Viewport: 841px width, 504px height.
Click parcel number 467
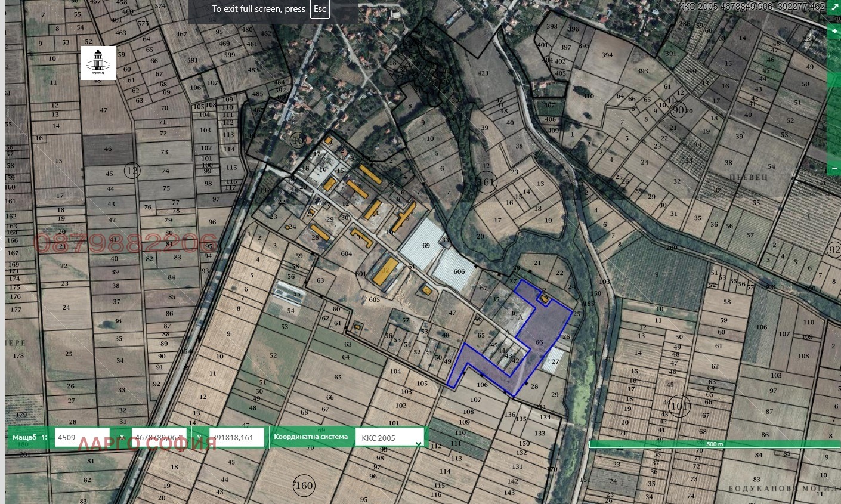tap(181, 34)
